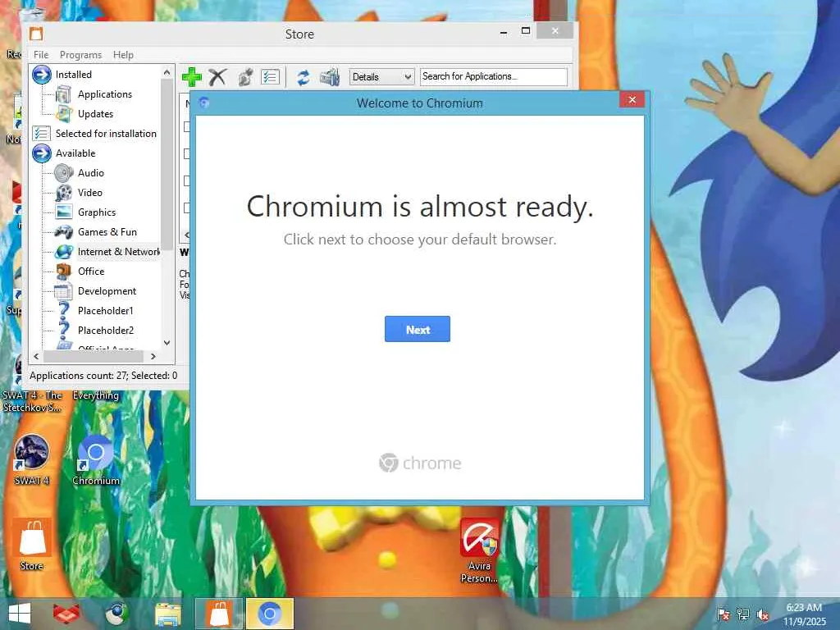Image resolution: width=840 pixels, height=630 pixels.
Task: Select Updates in the Installed tree
Action: coord(95,113)
